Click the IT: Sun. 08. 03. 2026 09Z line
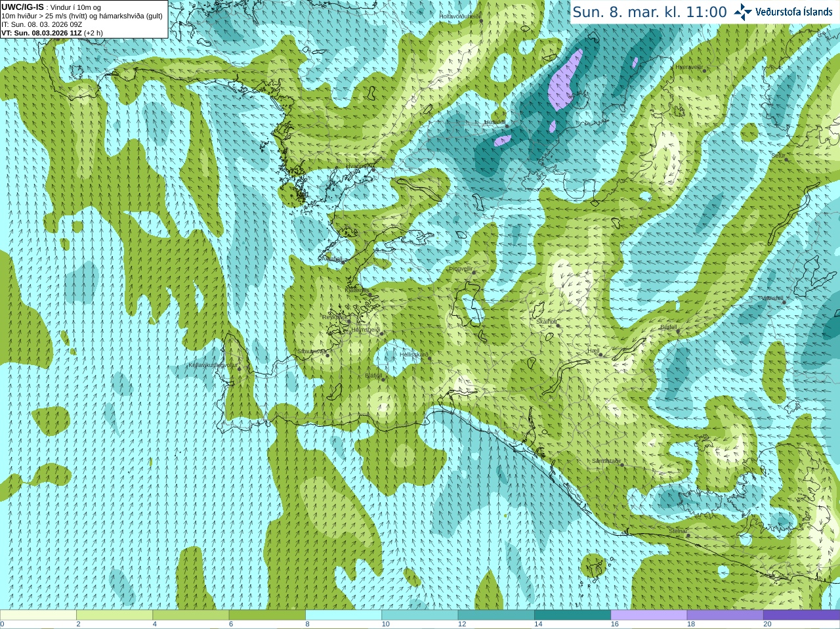This screenshot has width=840, height=629. tap(41, 24)
